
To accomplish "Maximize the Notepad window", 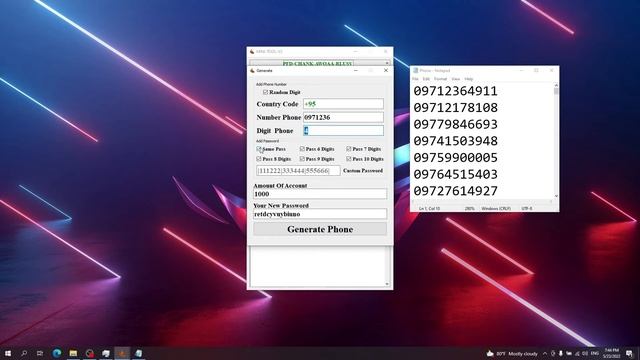I will [536, 70].
